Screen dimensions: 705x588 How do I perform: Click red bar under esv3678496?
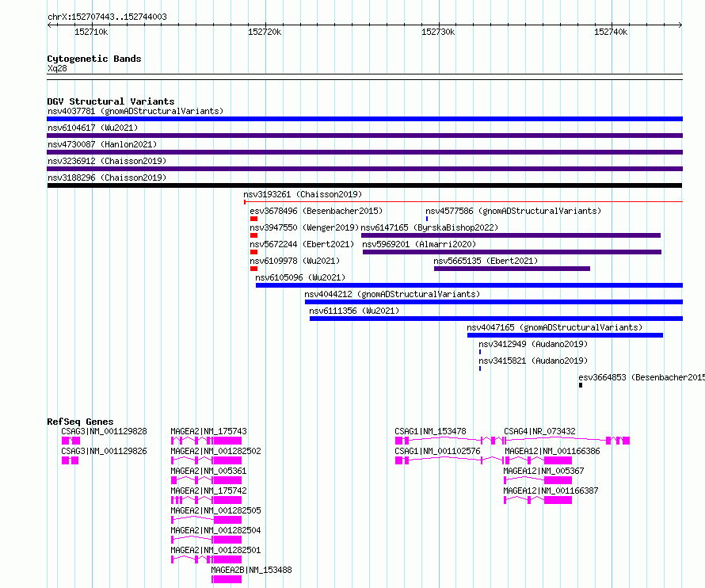[253, 219]
